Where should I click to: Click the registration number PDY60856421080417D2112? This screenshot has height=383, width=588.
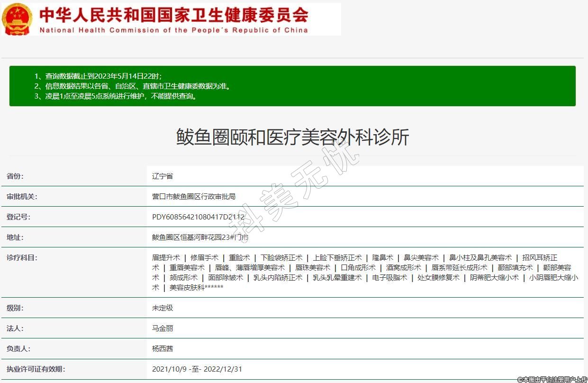tap(198, 217)
